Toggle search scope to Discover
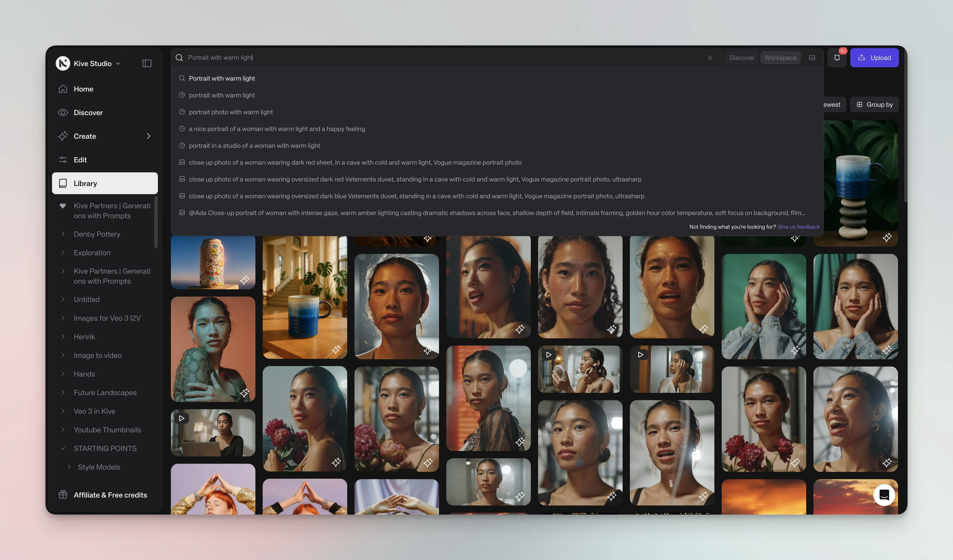This screenshot has width=953, height=560. (742, 58)
